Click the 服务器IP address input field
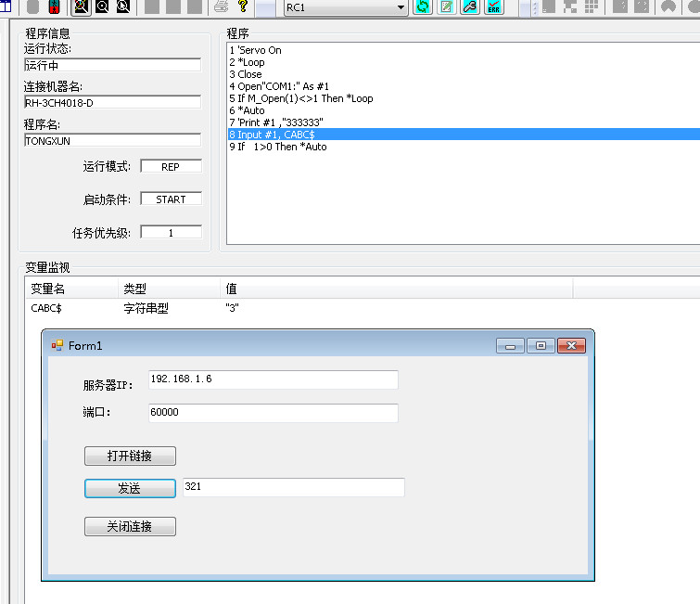 (273, 379)
